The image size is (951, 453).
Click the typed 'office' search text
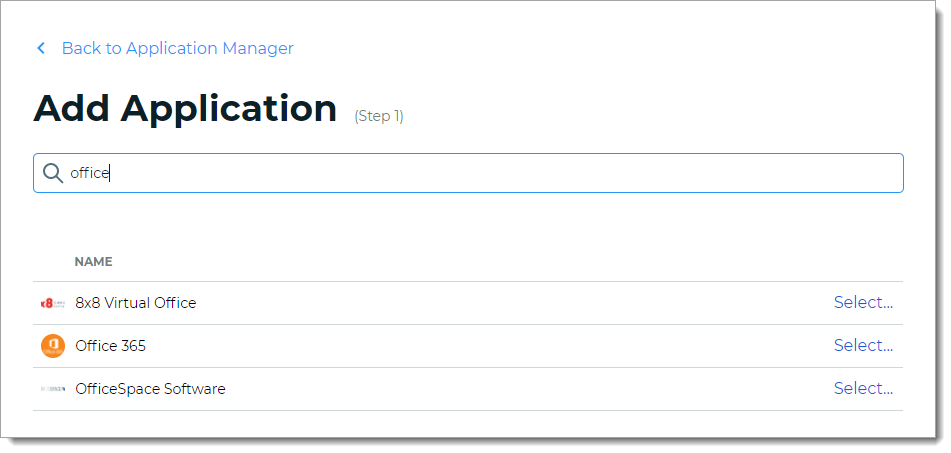click(89, 173)
